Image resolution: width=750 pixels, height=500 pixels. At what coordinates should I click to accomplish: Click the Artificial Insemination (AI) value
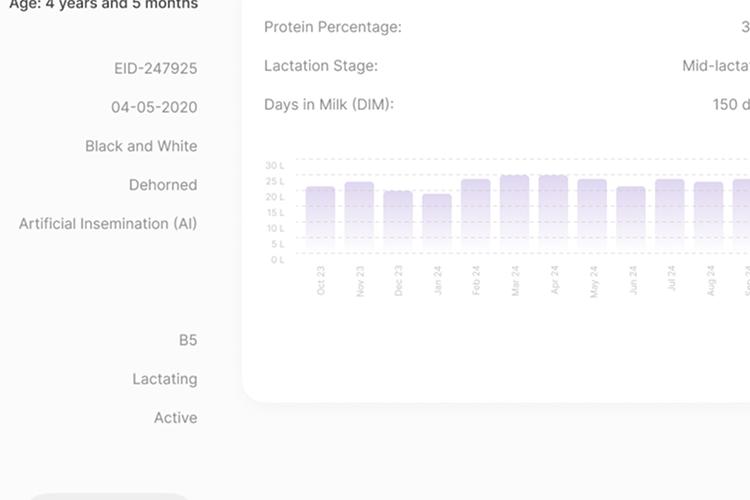[x=108, y=224]
